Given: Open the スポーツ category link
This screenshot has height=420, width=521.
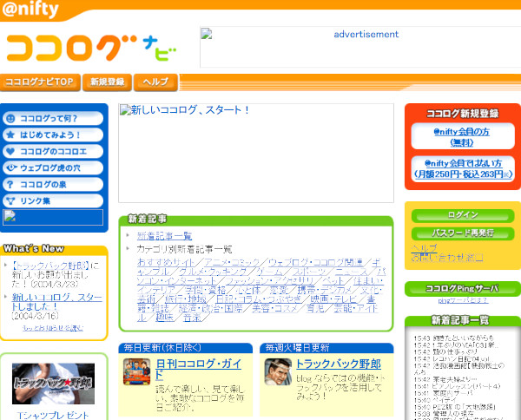Looking at the screenshot, I should point(309,272).
